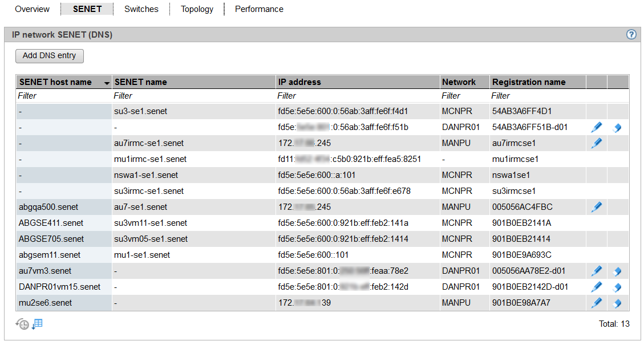
Task: Edit the au7irmc-se1.senet DNS entry
Action: point(597,143)
